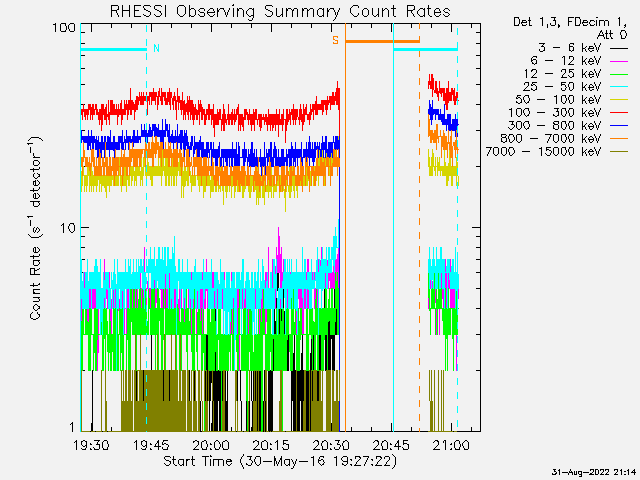
Task: Click the x-axis tick label '20:30'
Action: point(331,445)
